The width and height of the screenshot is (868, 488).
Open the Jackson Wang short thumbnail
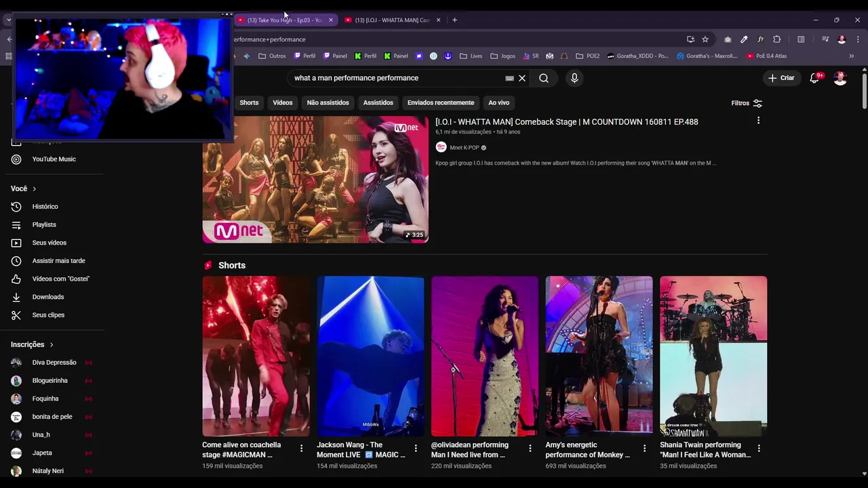tap(370, 357)
